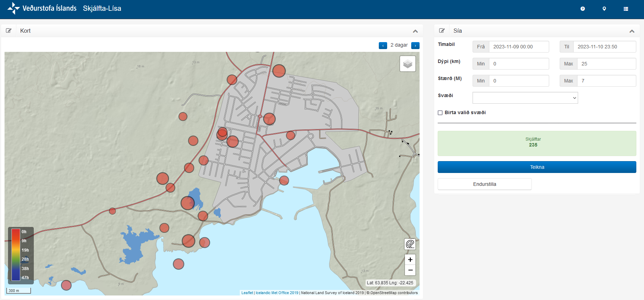Click the help question mark icon
The image size is (644, 300).
[583, 9]
